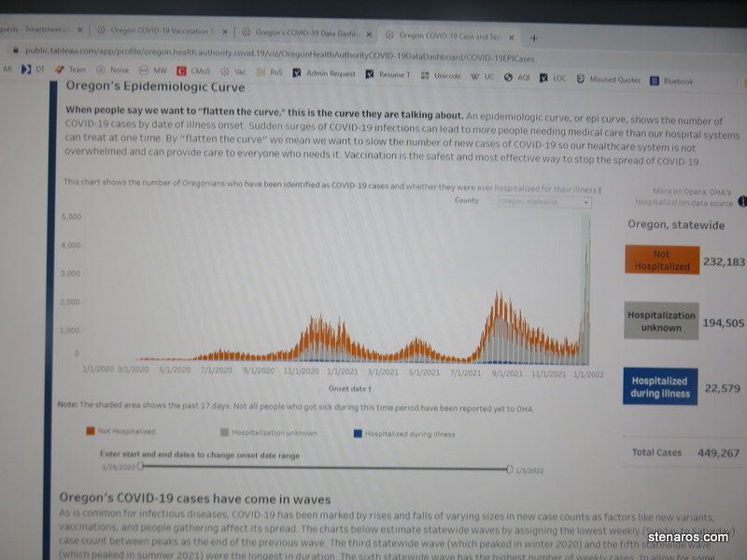Open the MW bookmark
The image size is (747, 560).
point(153,71)
